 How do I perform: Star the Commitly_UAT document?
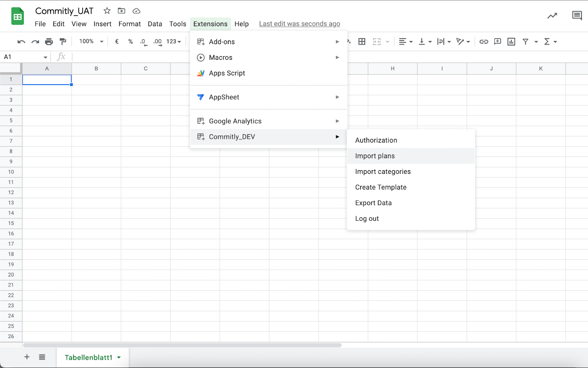[x=107, y=11]
